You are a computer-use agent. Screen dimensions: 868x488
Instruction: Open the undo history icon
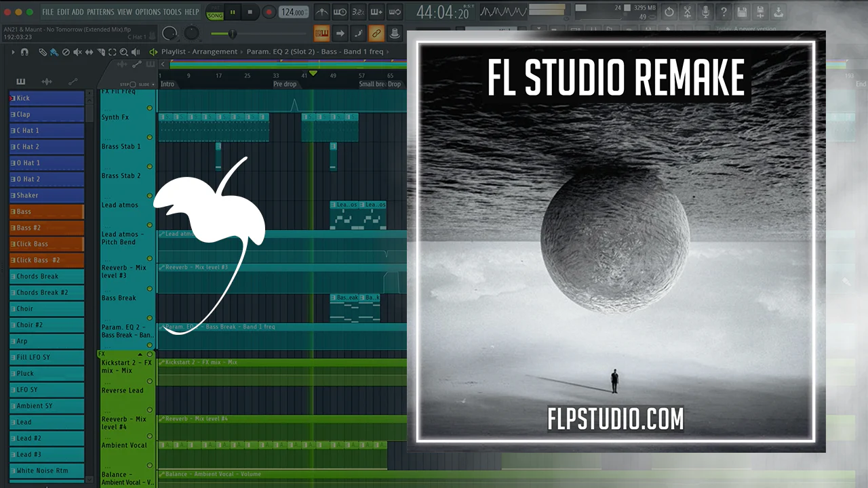click(669, 12)
